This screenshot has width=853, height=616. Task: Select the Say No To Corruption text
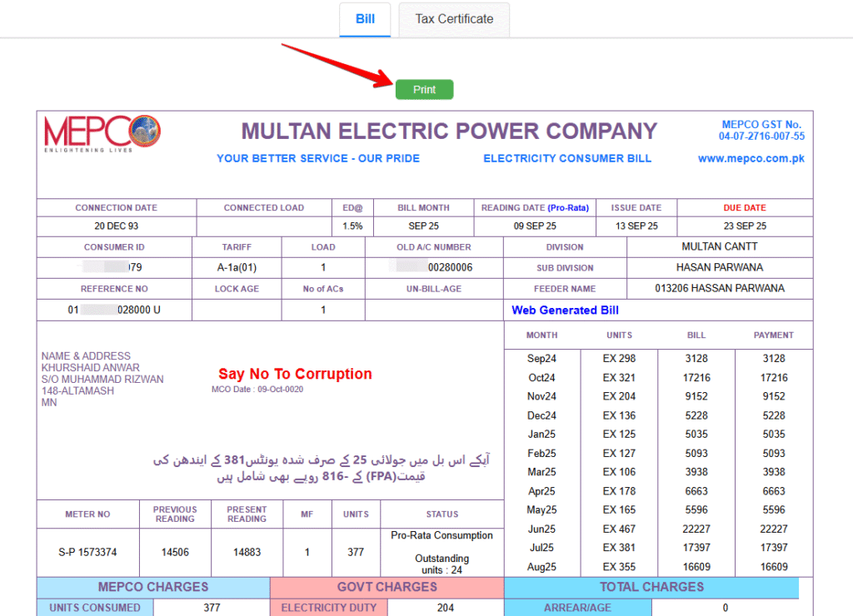pyautogui.click(x=295, y=374)
